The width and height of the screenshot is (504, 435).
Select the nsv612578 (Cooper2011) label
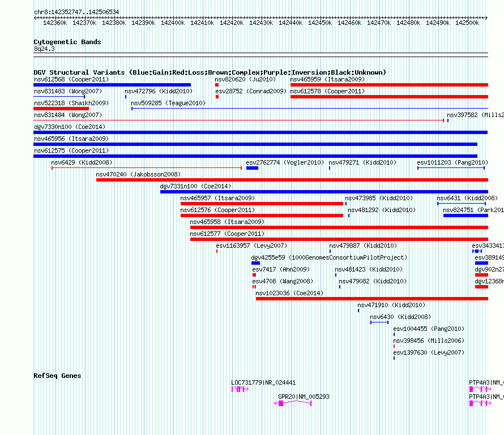coord(327,91)
